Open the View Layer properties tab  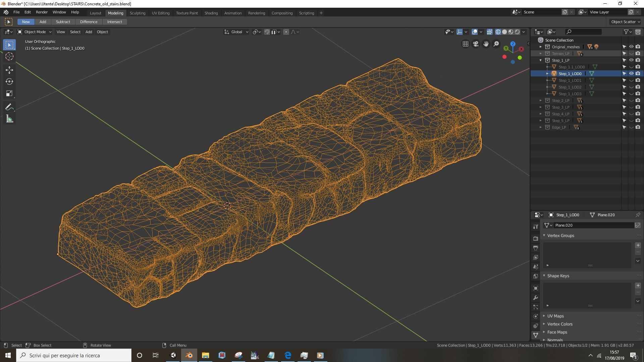point(536,257)
